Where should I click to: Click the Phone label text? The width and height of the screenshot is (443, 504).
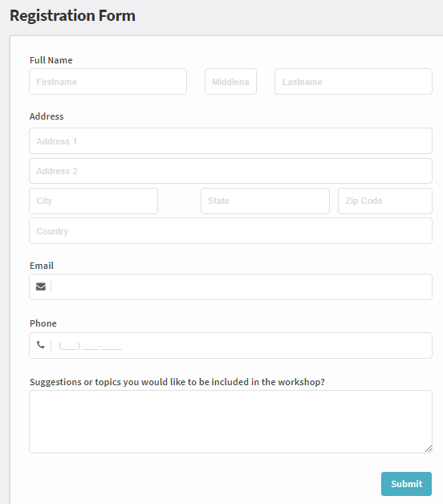coord(43,323)
